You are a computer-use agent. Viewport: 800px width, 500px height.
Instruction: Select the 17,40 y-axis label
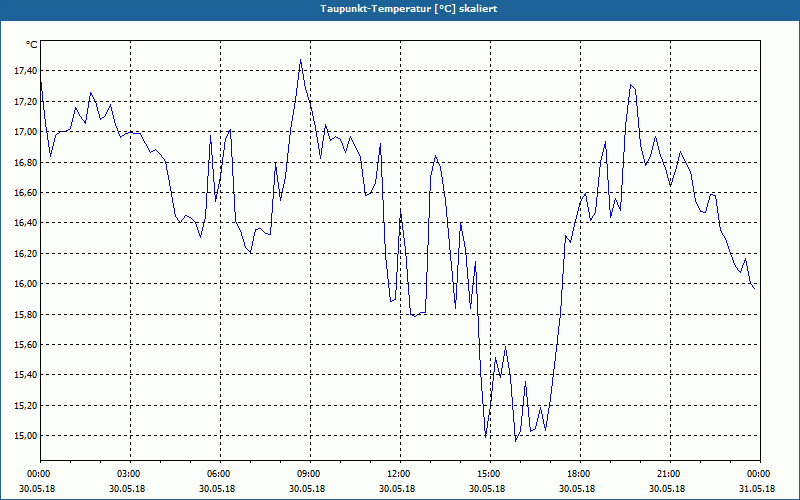tap(25, 71)
